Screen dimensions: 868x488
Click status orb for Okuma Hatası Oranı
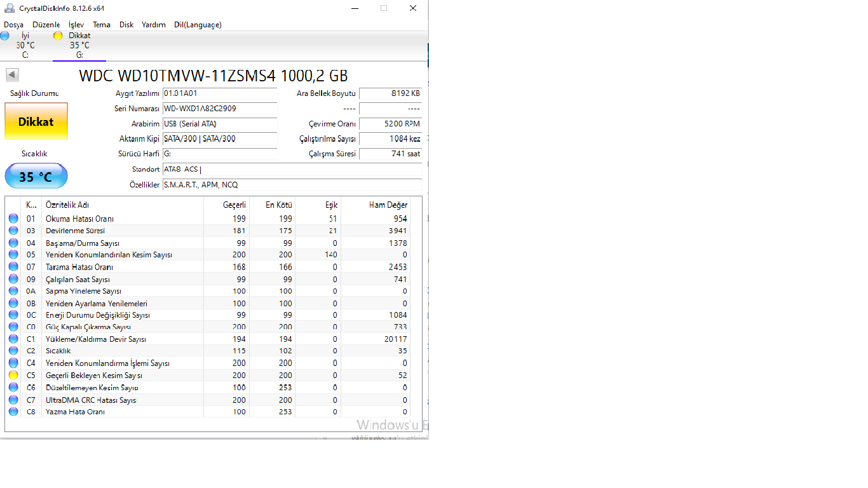[x=13, y=219]
